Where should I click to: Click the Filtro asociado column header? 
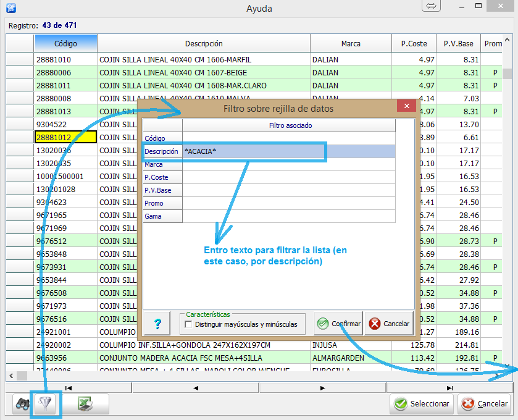pyautogui.click(x=289, y=125)
